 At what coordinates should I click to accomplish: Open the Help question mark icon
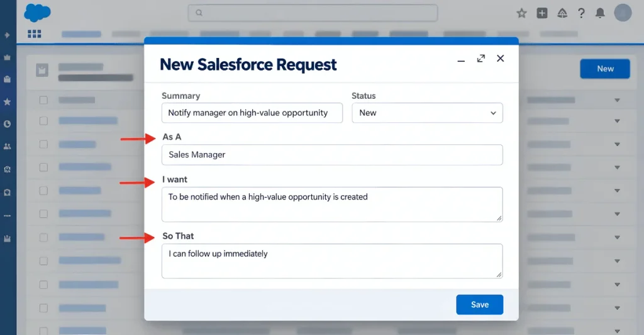click(581, 13)
